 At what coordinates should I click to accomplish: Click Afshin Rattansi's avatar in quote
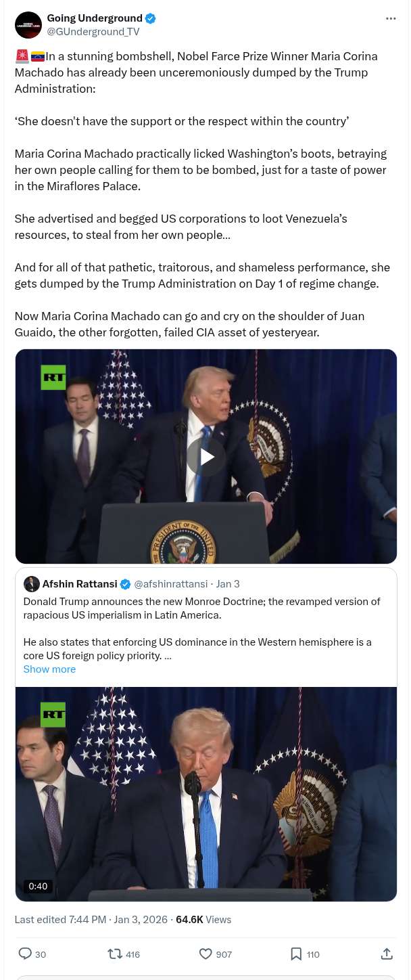[x=32, y=584]
